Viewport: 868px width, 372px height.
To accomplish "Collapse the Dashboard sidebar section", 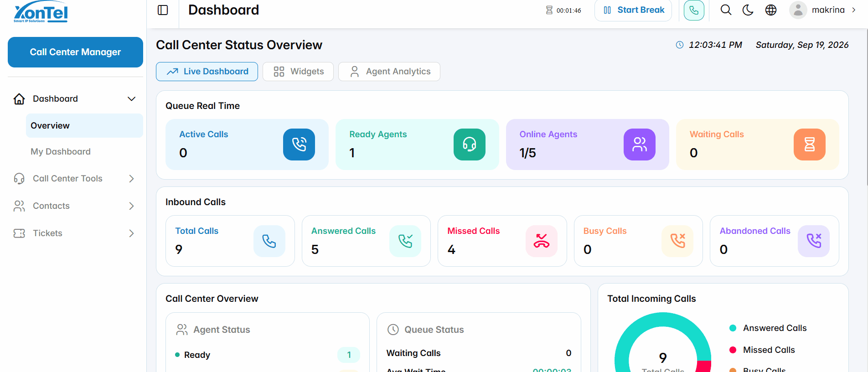I will 75,99.
